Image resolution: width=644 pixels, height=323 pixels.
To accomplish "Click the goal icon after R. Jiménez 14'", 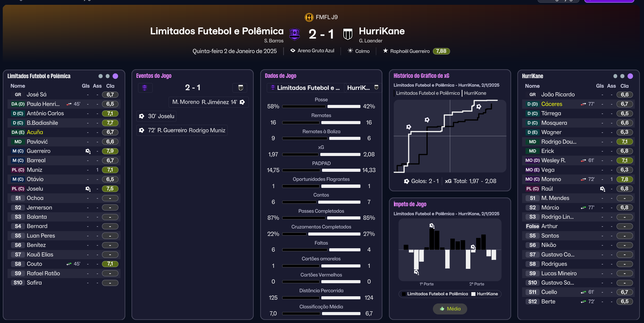I will [x=242, y=102].
